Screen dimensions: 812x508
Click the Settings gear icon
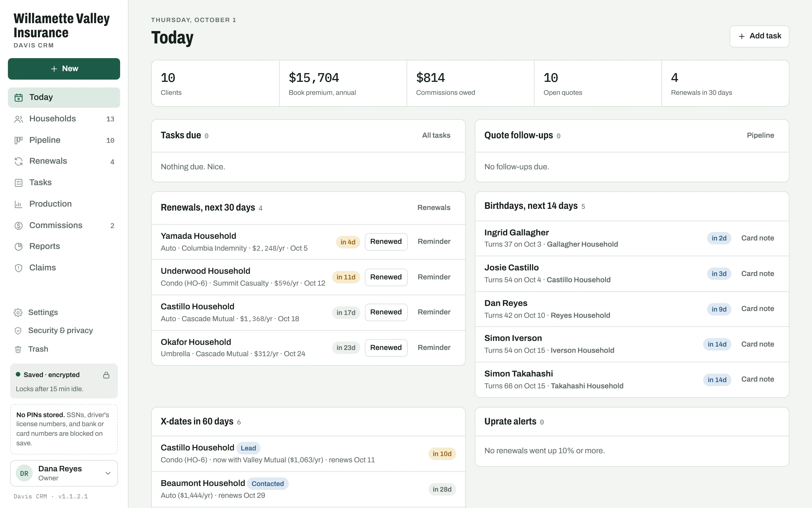(x=18, y=312)
